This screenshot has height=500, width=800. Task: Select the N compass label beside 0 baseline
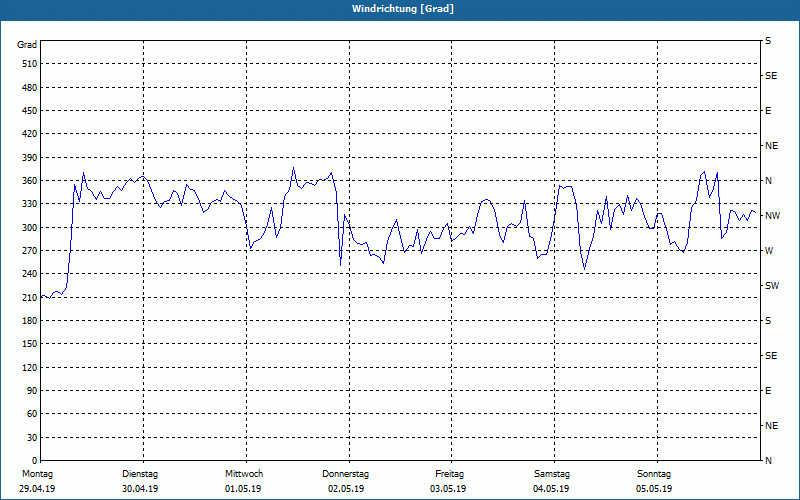click(768, 460)
